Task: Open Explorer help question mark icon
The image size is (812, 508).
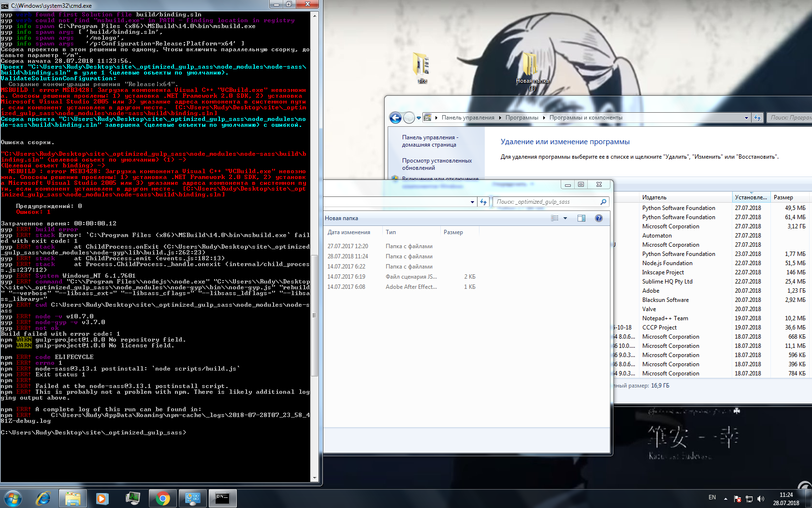Action: pos(599,218)
